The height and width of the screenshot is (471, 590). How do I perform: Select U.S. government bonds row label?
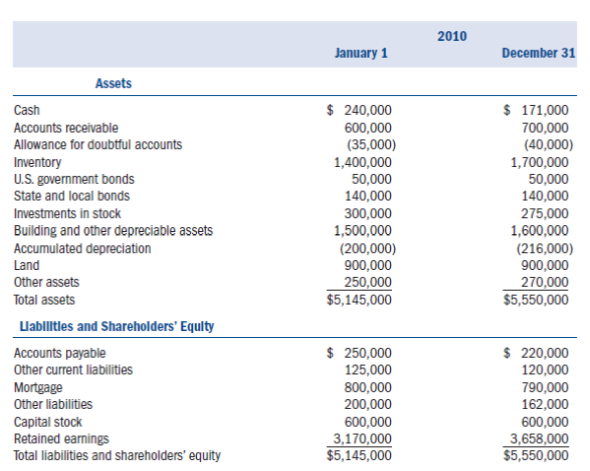(x=74, y=179)
